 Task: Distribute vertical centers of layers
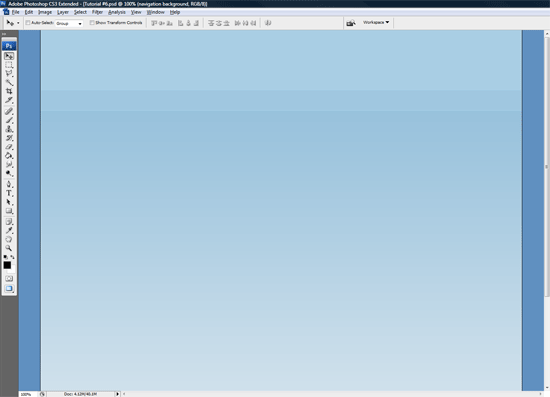tap(219, 23)
